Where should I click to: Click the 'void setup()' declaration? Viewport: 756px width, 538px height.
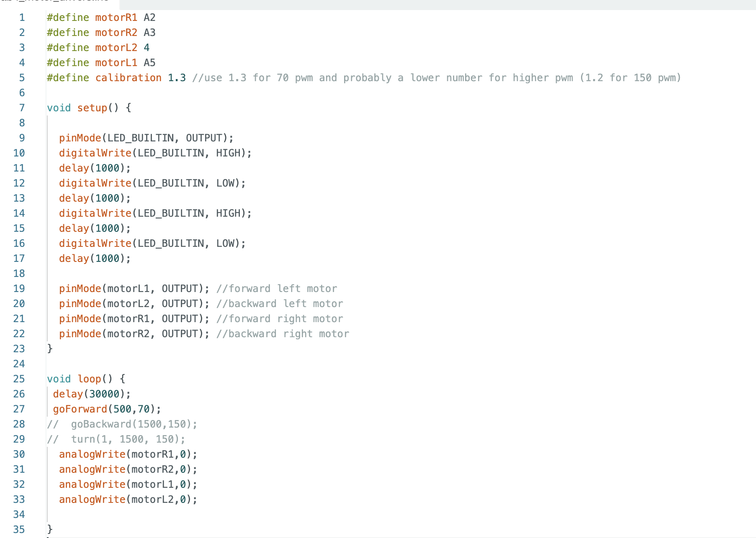tap(89, 108)
